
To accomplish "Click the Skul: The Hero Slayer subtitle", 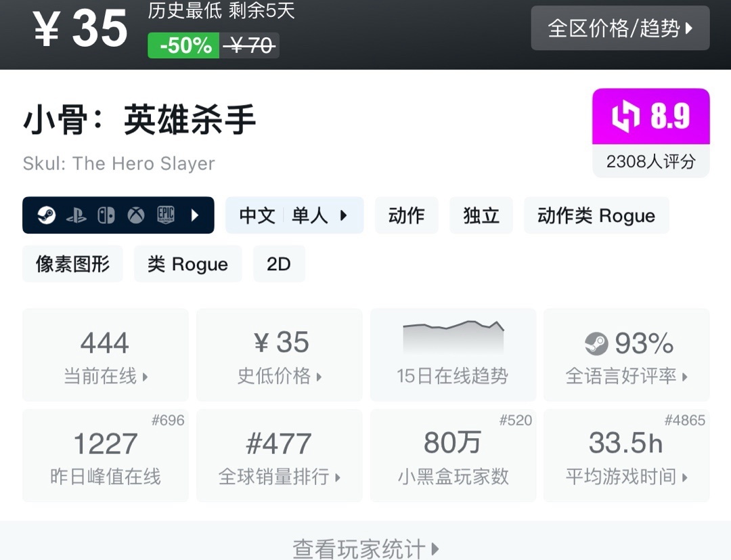I will pyautogui.click(x=119, y=164).
